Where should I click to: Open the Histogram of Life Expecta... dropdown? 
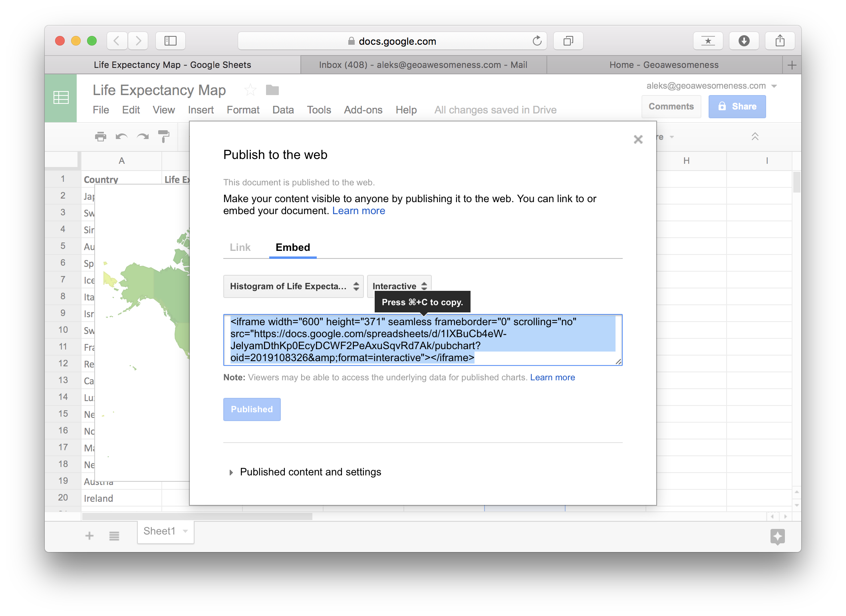[x=293, y=286]
